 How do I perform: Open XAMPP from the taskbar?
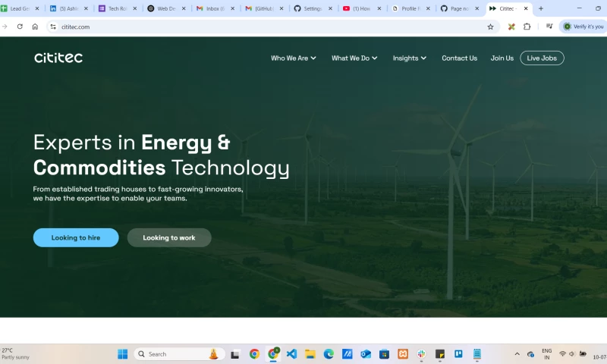point(403,354)
